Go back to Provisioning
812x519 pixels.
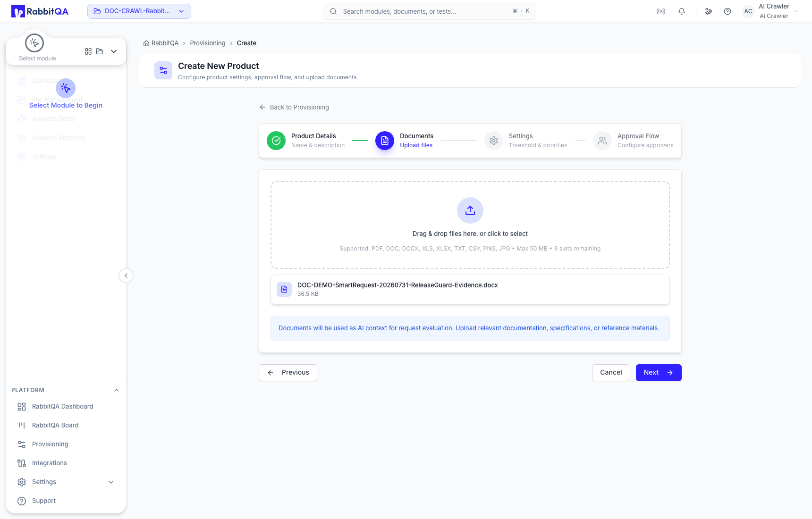294,107
